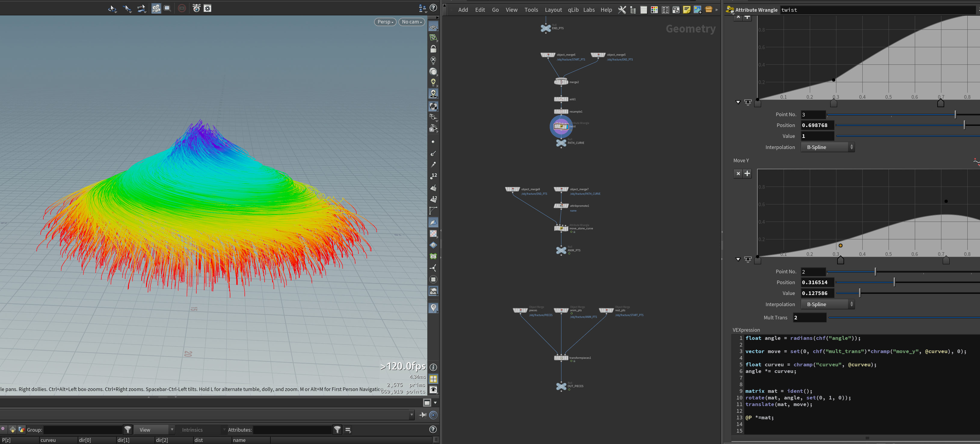
Task: Click the Group filter funnel icon
Action: pos(128,430)
